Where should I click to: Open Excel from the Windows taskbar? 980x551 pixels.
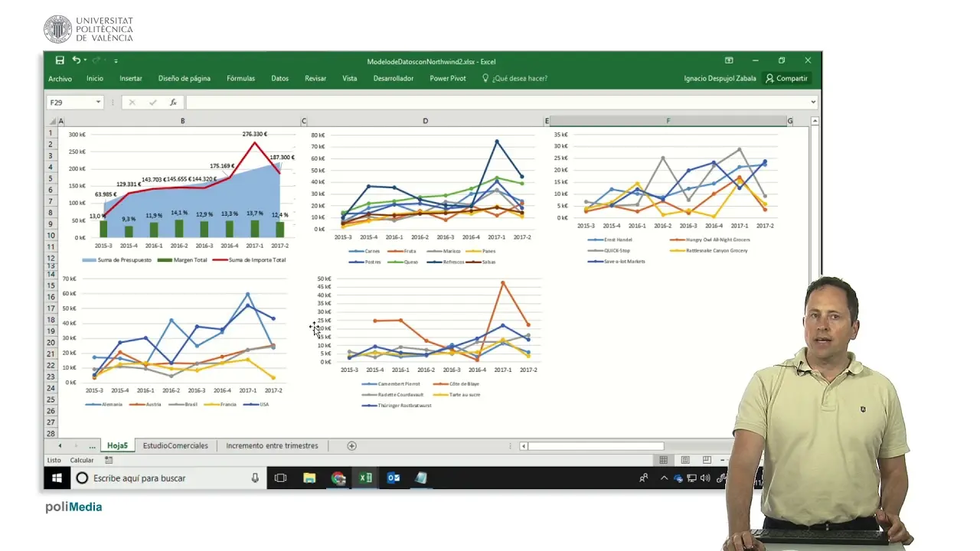click(x=365, y=478)
